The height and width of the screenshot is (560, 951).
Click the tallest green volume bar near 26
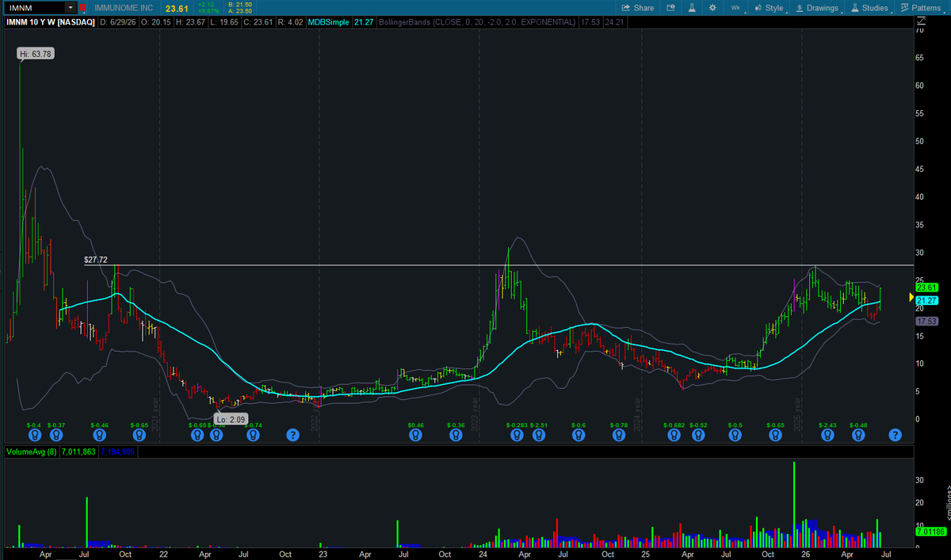(x=794, y=504)
